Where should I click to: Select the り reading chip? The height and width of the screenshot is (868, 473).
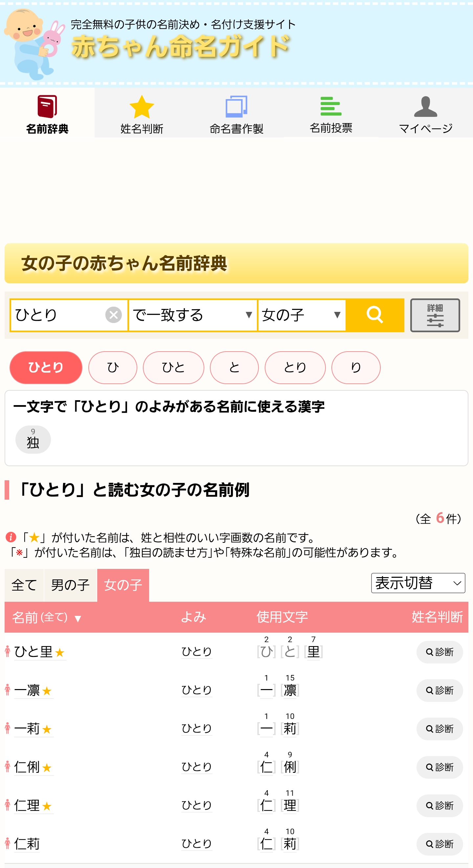pos(356,368)
